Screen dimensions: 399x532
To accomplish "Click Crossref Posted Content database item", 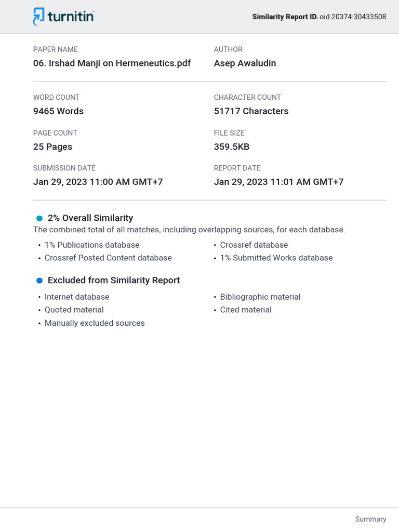I will (108, 258).
